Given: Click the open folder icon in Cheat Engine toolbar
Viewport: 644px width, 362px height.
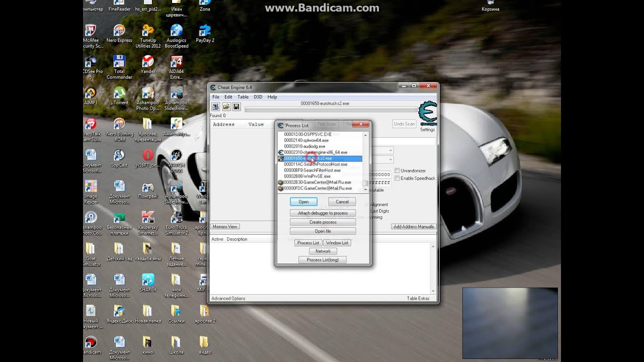Looking at the screenshot, I should (x=226, y=107).
